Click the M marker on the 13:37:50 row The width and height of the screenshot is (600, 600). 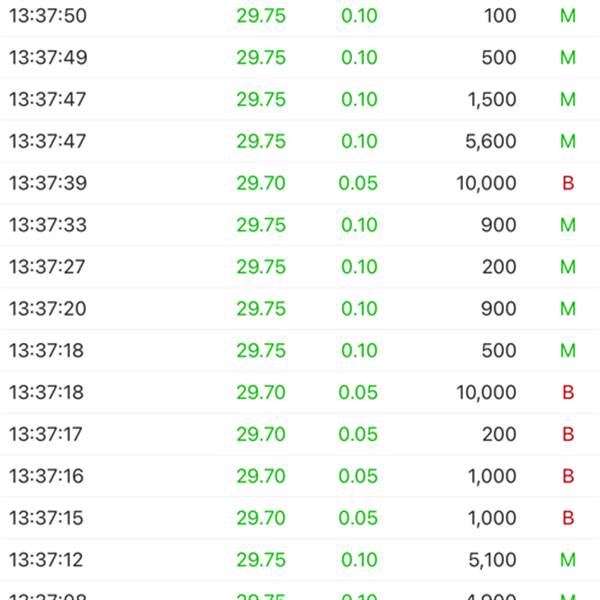pos(568,16)
